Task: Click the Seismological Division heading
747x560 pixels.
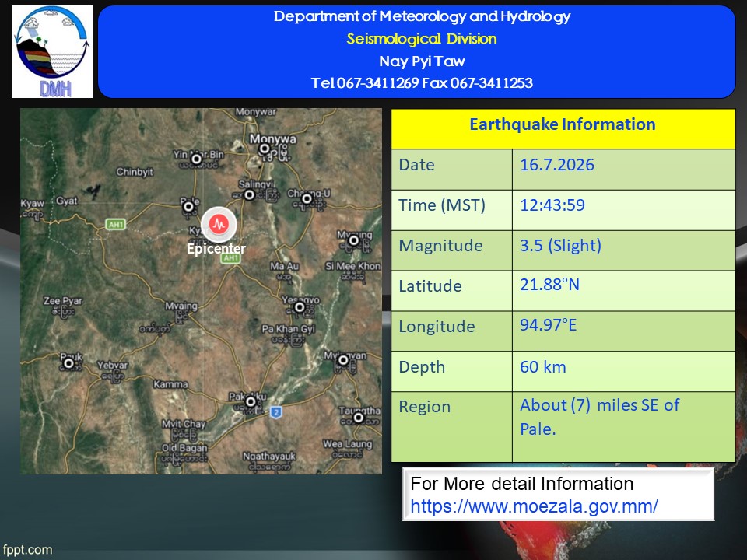Action: pos(422,39)
